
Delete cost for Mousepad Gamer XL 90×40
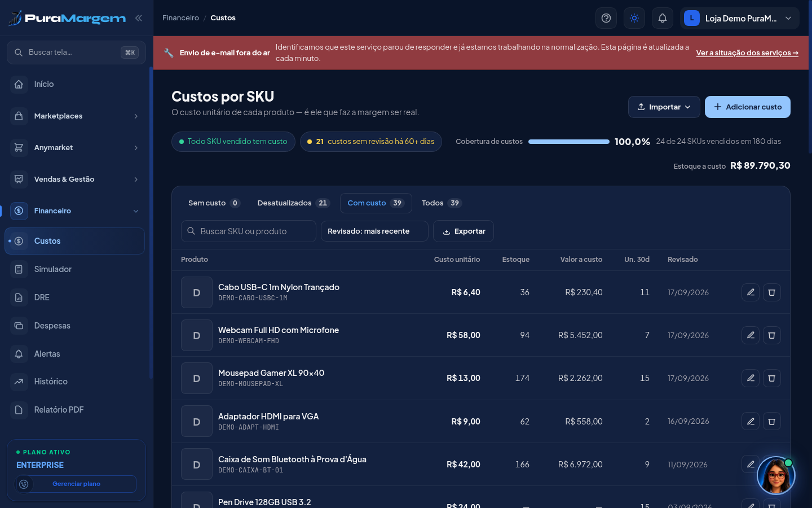(772, 378)
